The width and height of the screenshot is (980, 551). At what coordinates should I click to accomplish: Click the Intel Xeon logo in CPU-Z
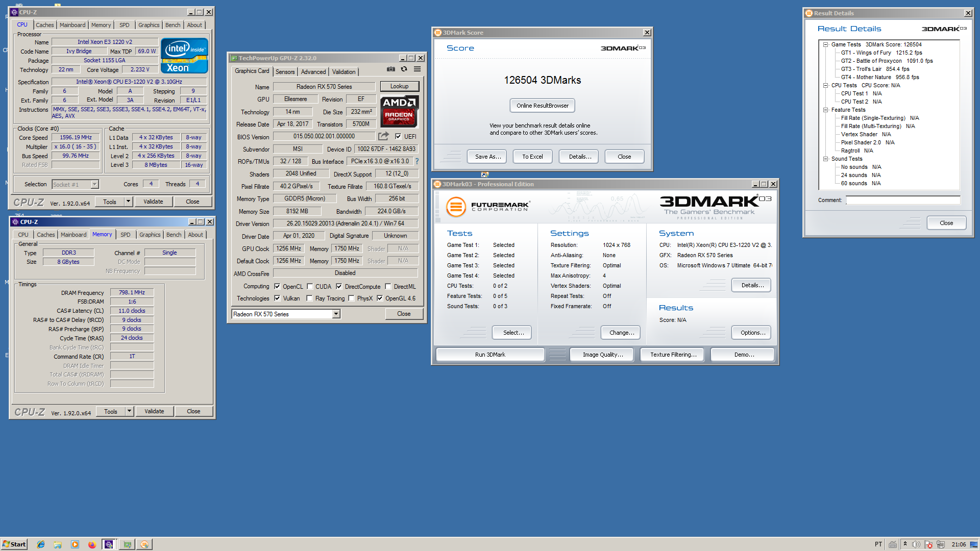(184, 56)
